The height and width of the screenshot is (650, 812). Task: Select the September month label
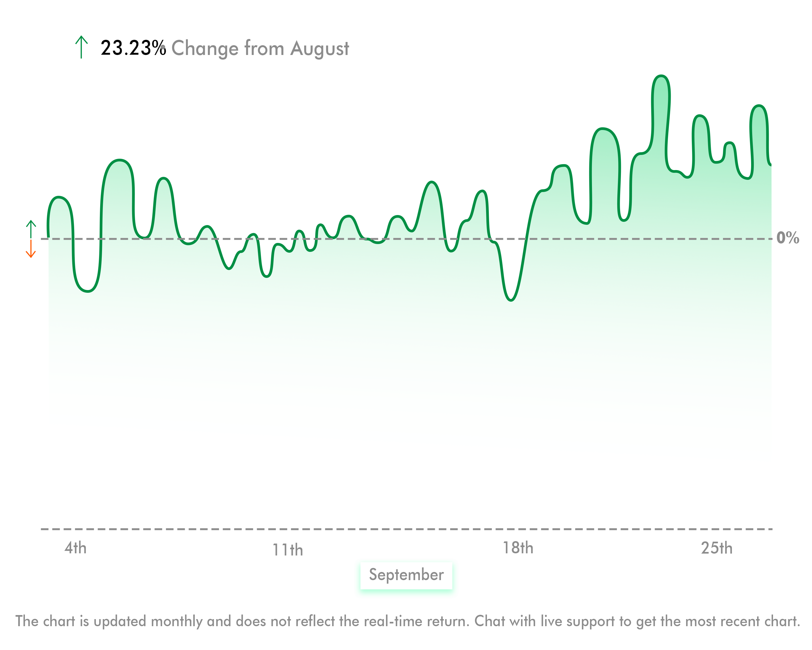point(406,575)
